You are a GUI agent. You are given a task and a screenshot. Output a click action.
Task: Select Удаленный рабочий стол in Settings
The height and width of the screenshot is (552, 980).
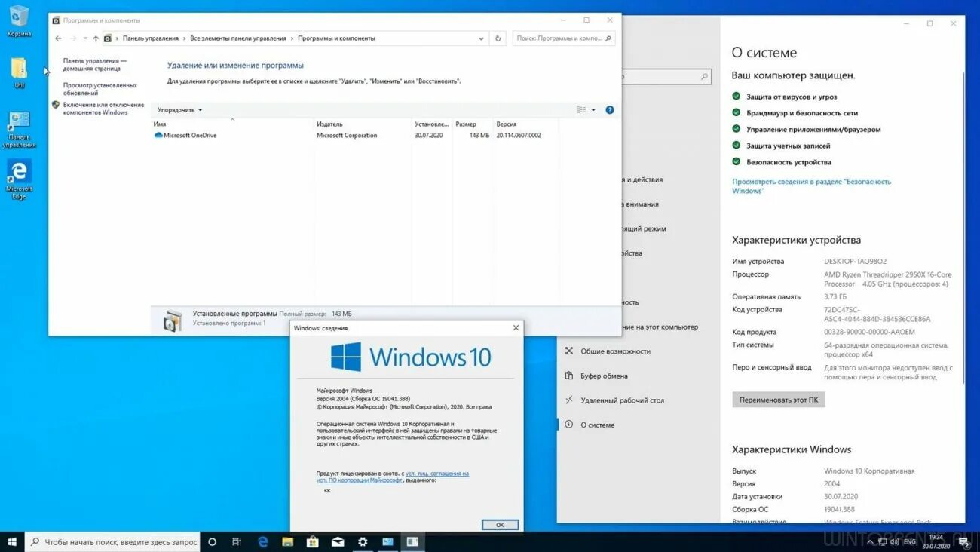622,400
